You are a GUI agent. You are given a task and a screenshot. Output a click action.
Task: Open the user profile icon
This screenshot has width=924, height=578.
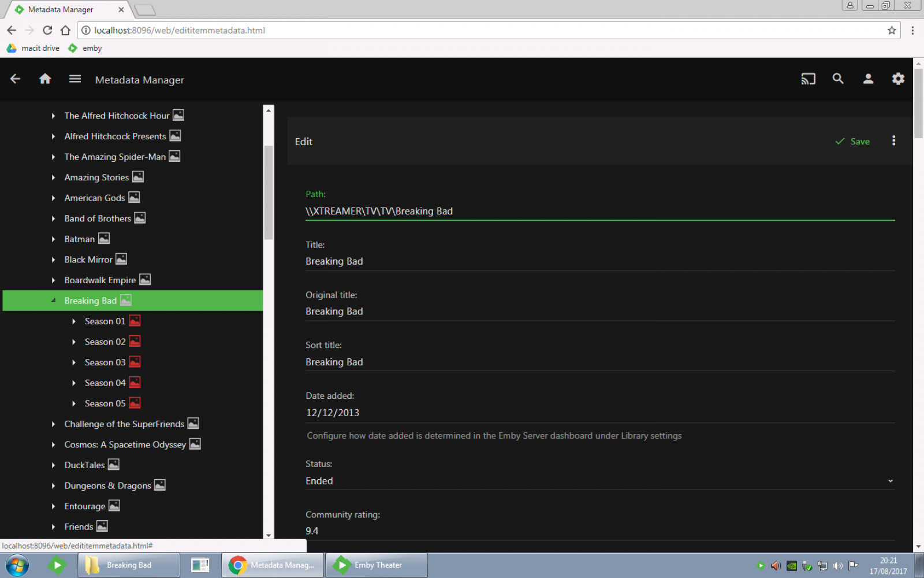pyautogui.click(x=868, y=79)
